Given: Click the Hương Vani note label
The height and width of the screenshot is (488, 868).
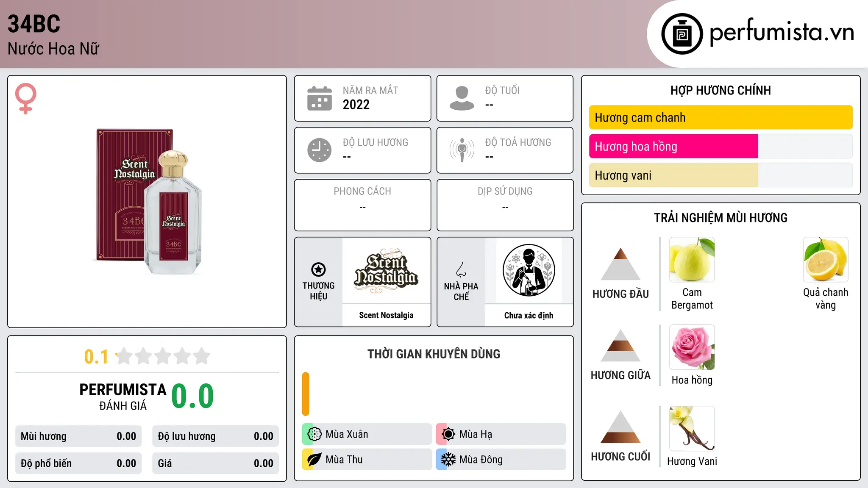Looking at the screenshot, I should point(692,461).
